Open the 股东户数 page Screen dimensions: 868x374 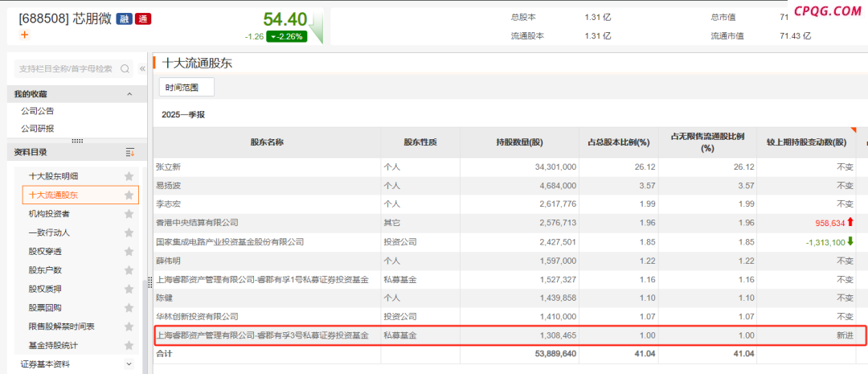(x=45, y=270)
